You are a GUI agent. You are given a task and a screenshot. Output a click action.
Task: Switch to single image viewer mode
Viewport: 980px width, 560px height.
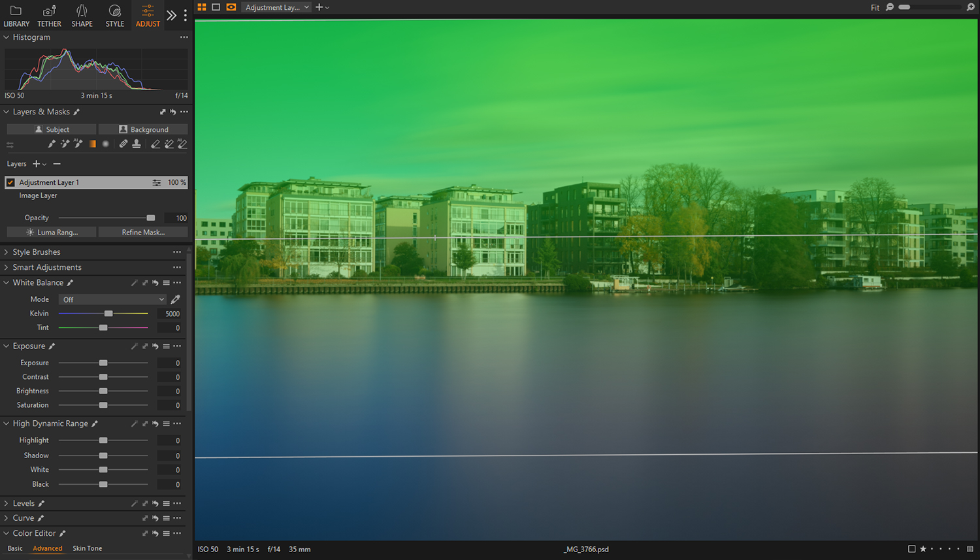click(216, 7)
